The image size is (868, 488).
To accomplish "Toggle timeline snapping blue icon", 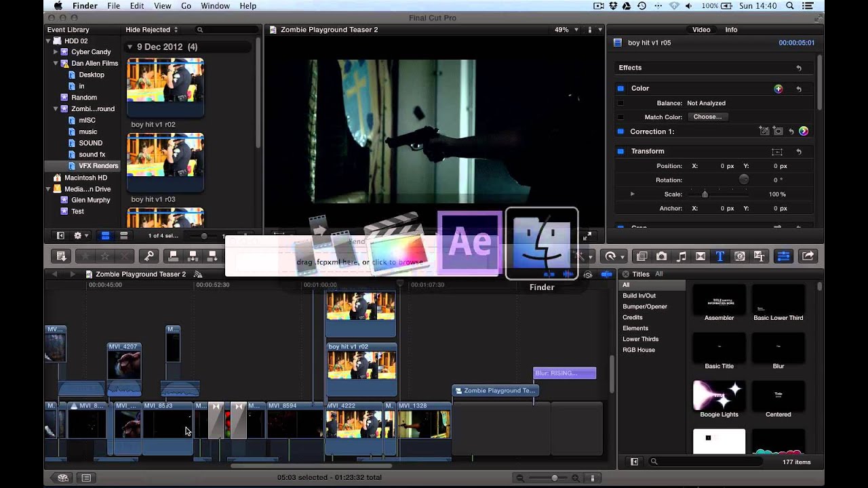I will click(x=606, y=274).
